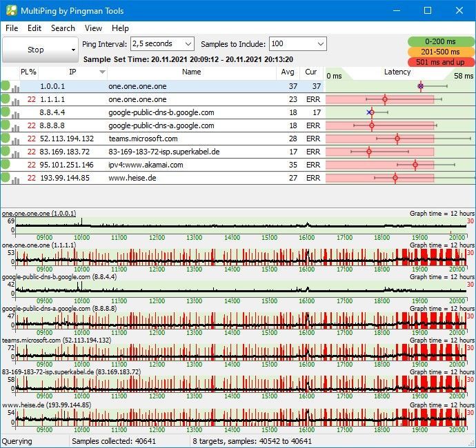Image resolution: width=476 pixels, height=448 pixels.
Task: Sort by the Name column header
Action: [192, 72]
